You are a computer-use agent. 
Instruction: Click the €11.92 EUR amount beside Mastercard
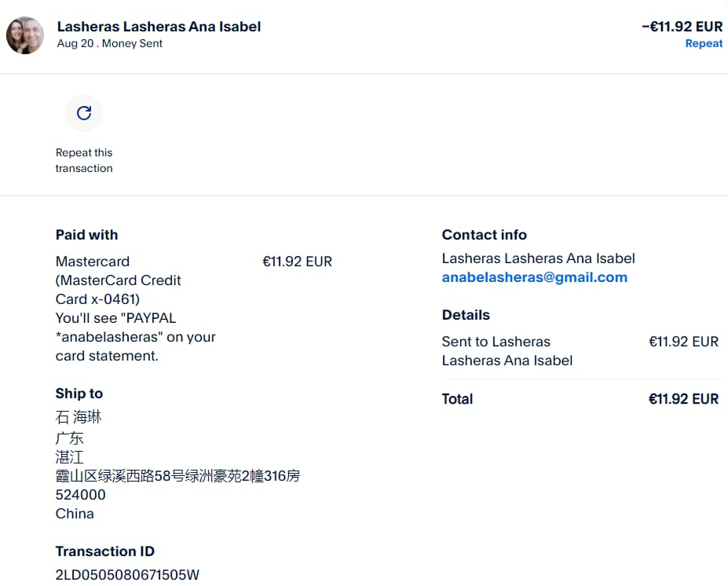tap(297, 262)
